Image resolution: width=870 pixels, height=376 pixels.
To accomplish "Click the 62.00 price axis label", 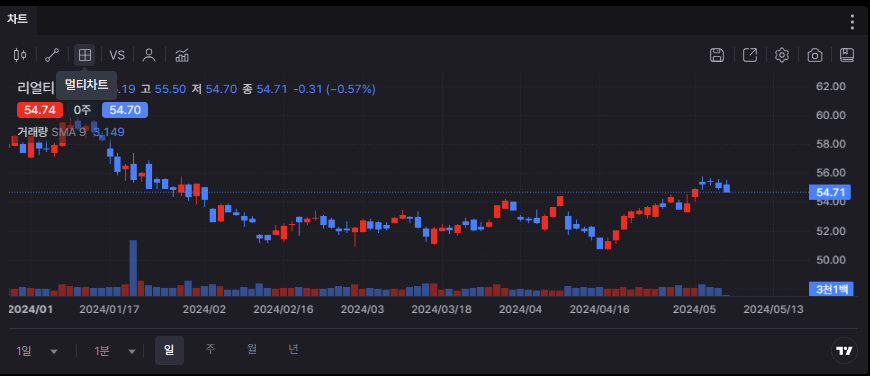I will [831, 87].
